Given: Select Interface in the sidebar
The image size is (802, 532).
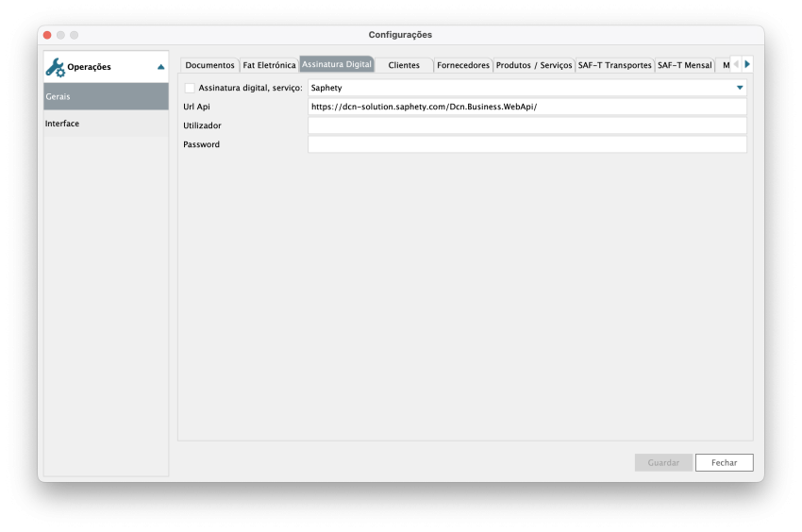Looking at the screenshot, I should point(106,124).
